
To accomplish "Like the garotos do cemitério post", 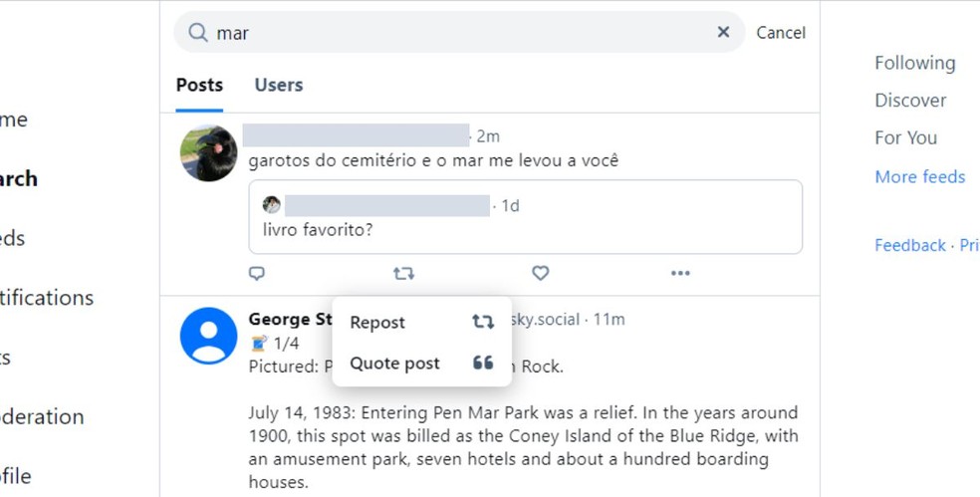I will point(540,273).
